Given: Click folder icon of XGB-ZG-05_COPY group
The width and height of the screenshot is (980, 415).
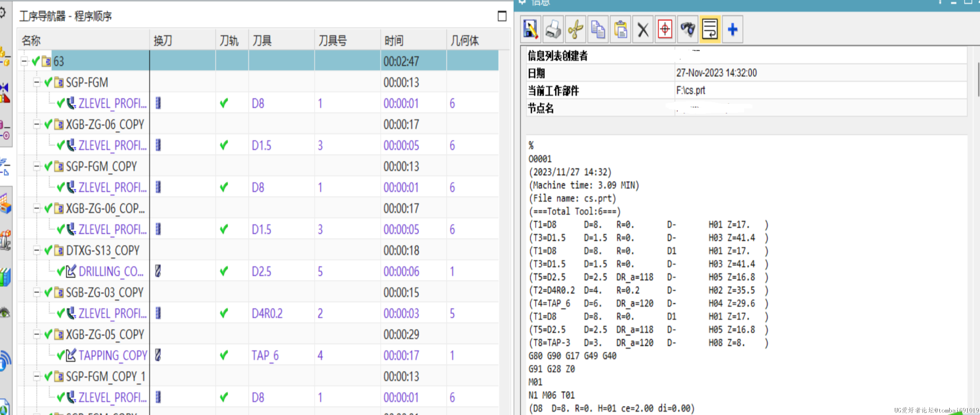Looking at the screenshot, I should (59, 334).
